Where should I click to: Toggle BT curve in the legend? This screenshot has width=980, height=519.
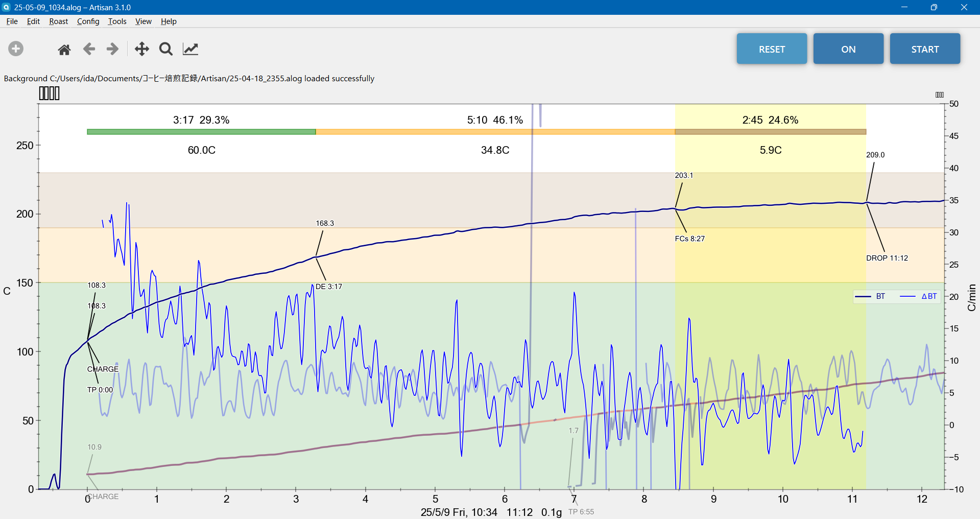click(870, 296)
